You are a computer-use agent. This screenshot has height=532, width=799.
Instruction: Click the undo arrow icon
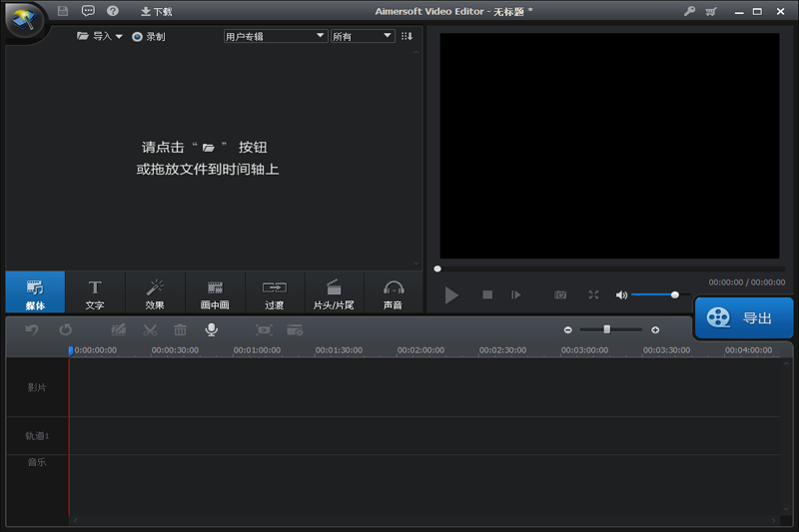click(x=32, y=329)
